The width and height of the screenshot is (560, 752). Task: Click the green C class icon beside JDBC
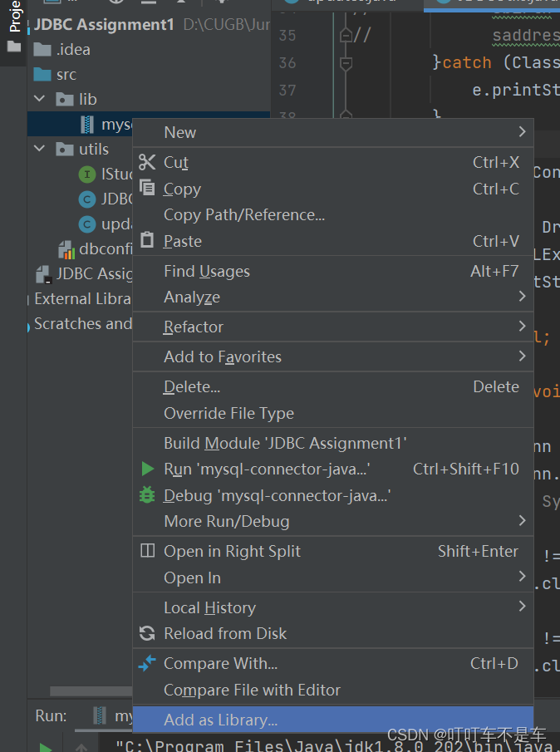[86, 199]
